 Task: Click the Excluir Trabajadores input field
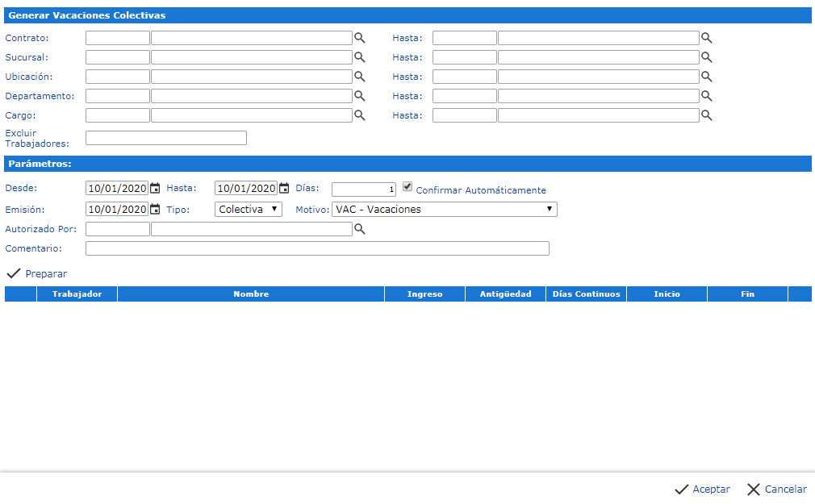pyautogui.click(x=166, y=138)
